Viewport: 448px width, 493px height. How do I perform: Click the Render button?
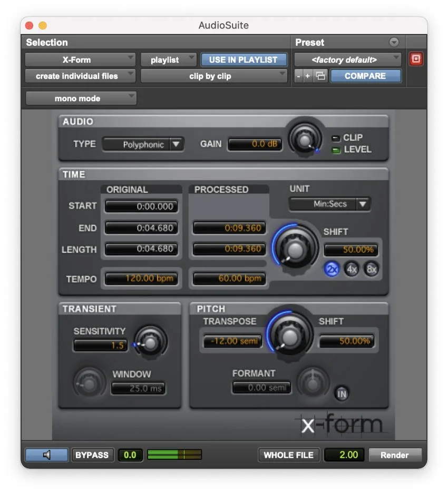point(395,455)
